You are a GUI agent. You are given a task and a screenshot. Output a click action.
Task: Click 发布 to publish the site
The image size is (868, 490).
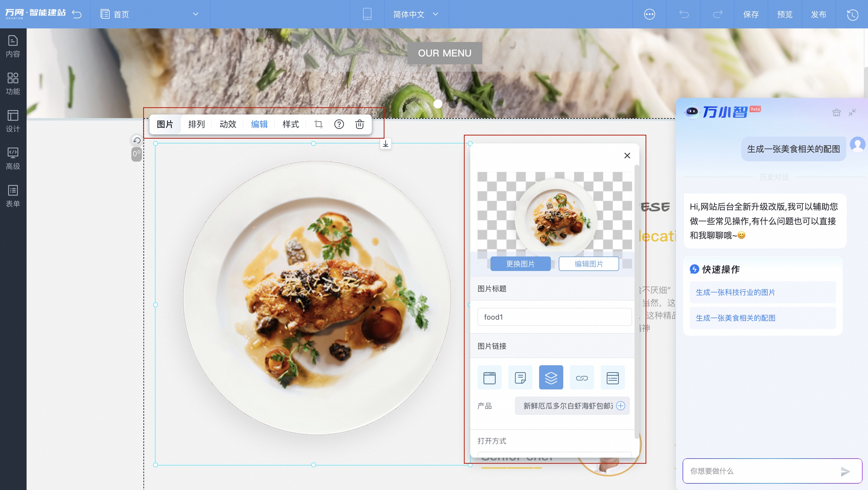[x=818, y=14]
